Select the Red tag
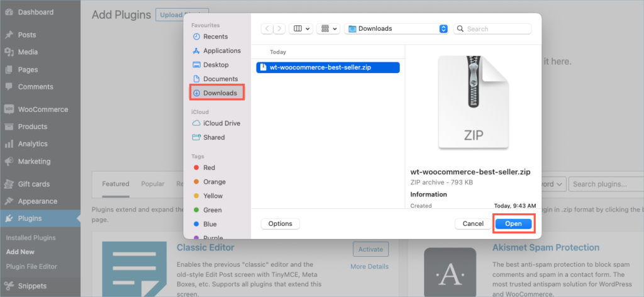This screenshot has height=297, width=644. pyautogui.click(x=204, y=167)
